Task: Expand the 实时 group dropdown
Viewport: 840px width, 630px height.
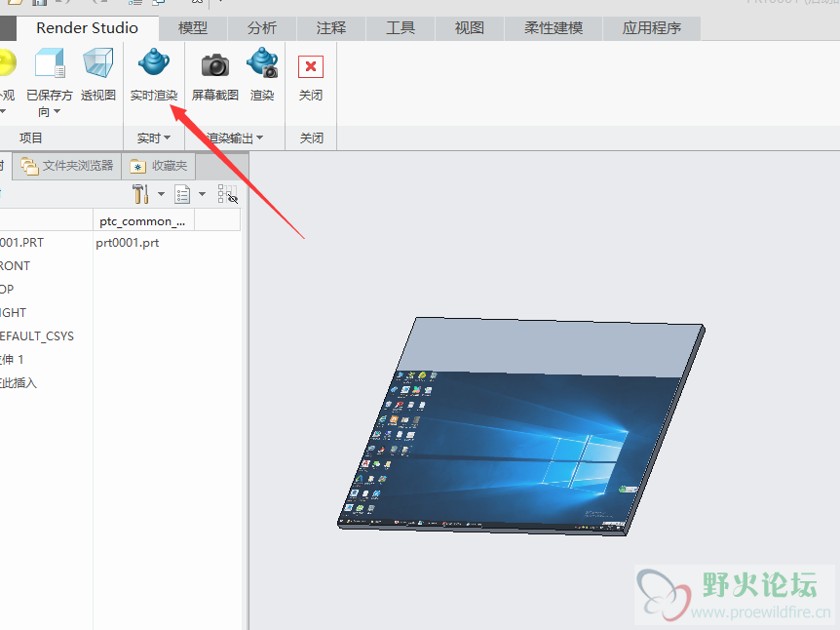Action: 154,138
